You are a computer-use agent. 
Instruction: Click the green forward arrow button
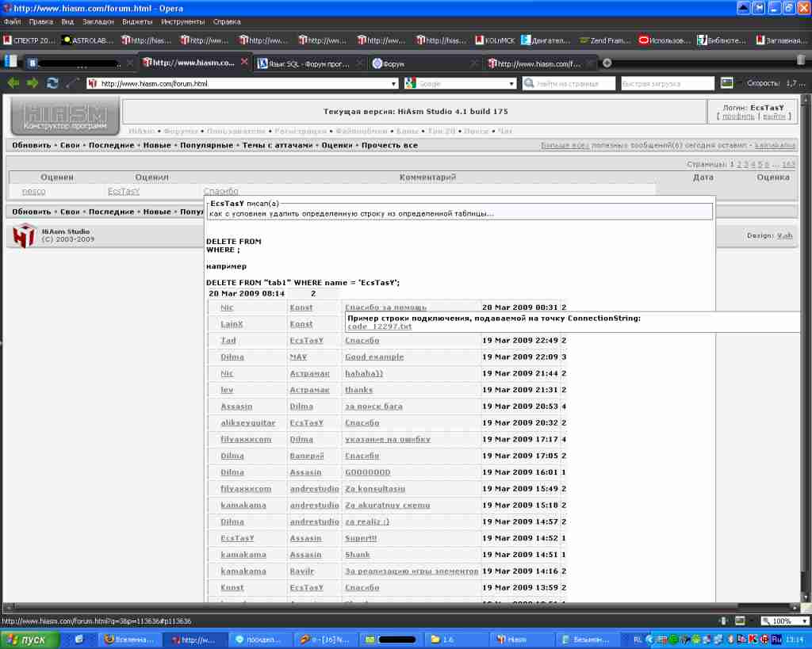click(x=33, y=83)
